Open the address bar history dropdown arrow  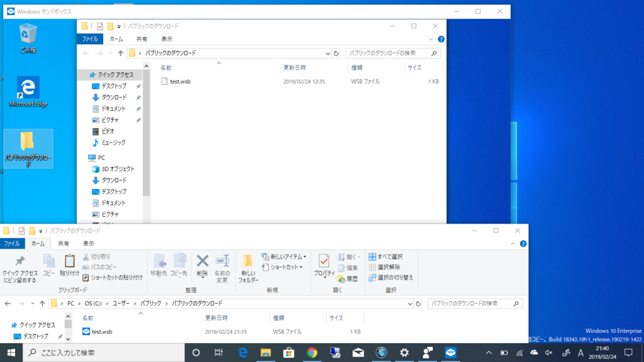[x=411, y=304]
